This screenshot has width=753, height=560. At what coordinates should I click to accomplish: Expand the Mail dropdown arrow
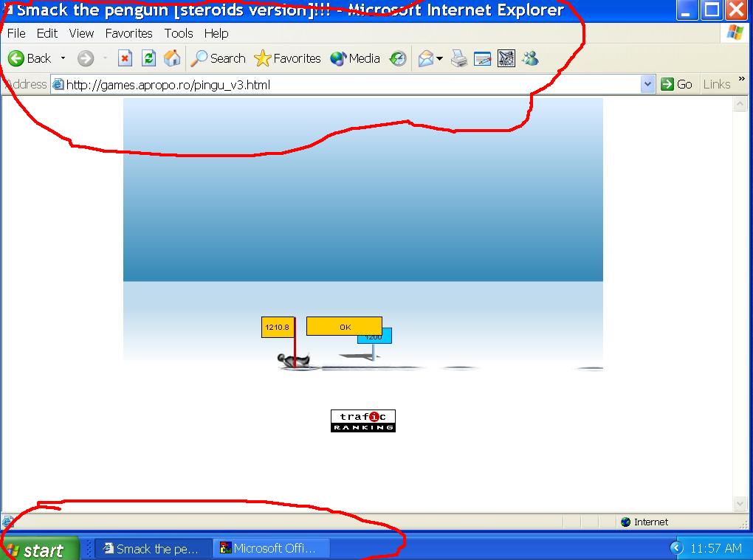pyautogui.click(x=439, y=59)
